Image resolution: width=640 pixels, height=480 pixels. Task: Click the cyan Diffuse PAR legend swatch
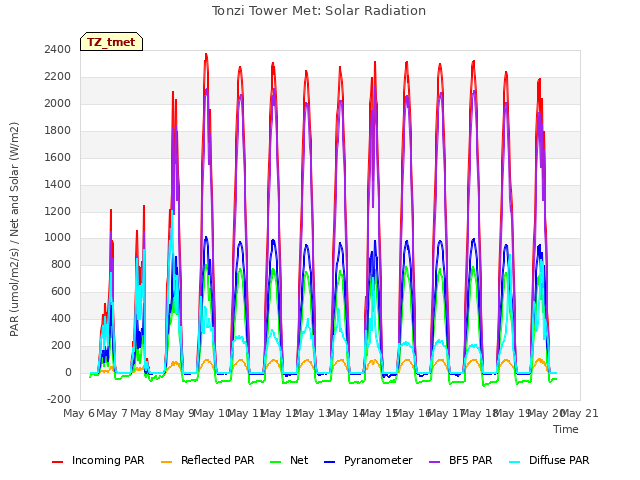[x=515, y=462]
